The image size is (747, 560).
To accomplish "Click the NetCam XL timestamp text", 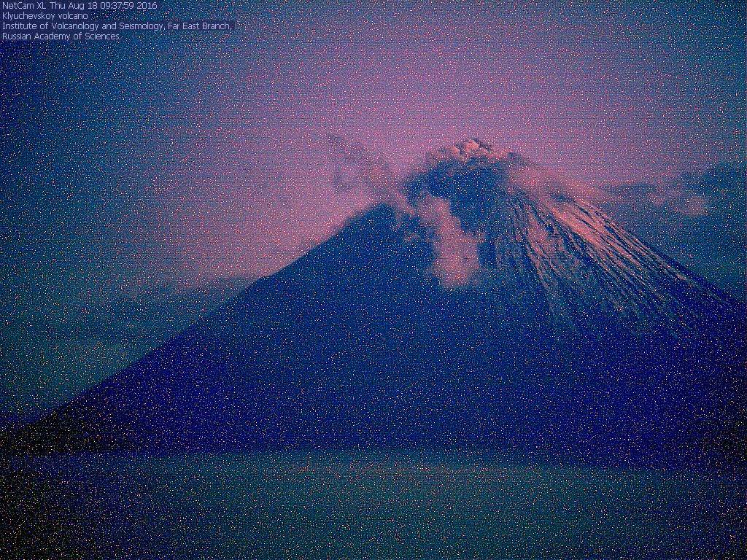I will click(79, 6).
